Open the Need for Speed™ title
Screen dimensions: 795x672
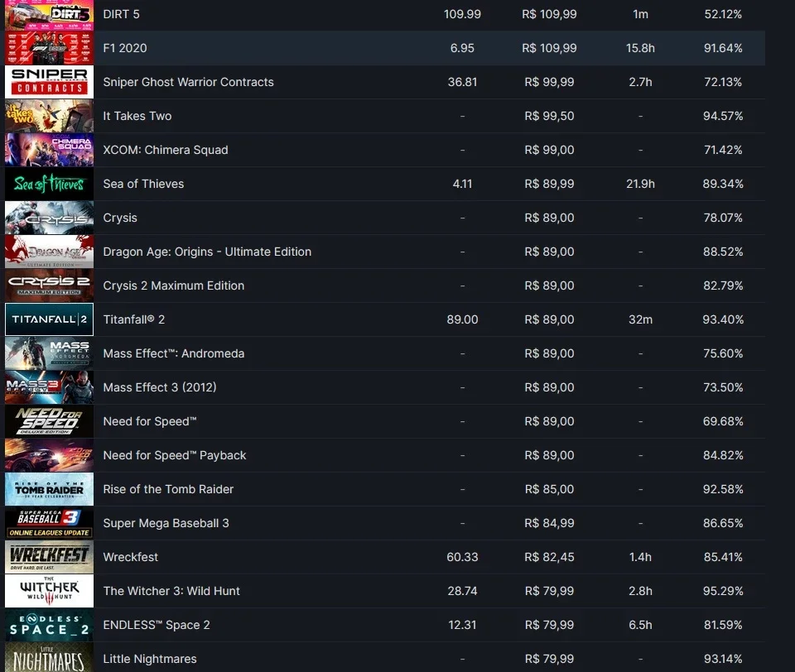click(x=150, y=421)
